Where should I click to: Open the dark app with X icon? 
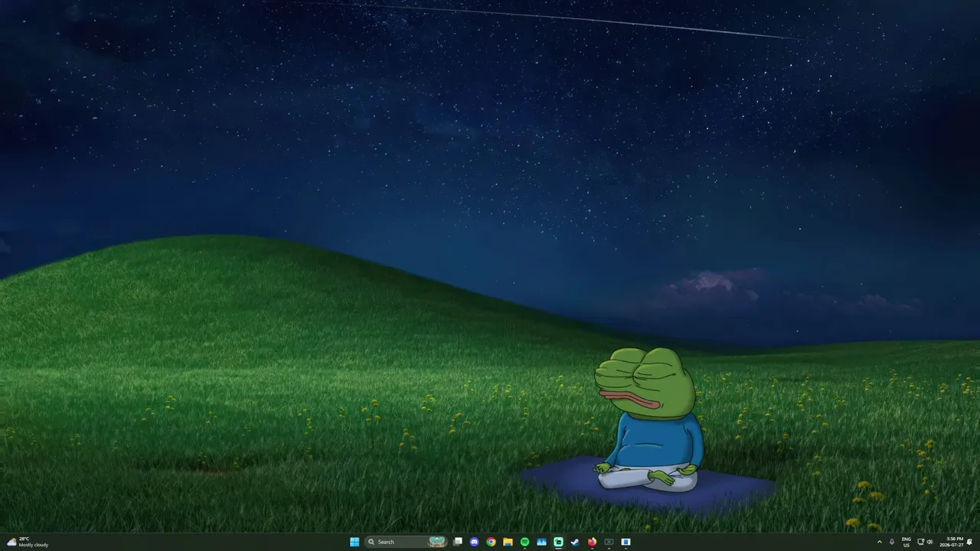(x=609, y=542)
